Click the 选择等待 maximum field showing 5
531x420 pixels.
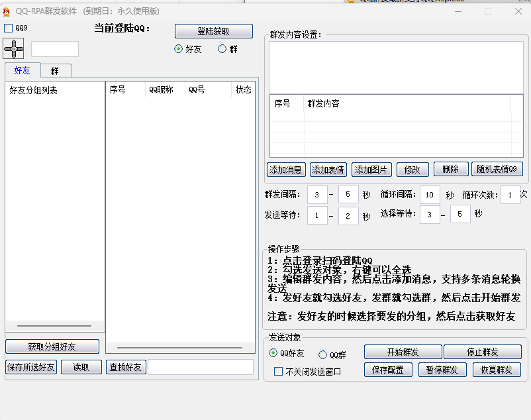pos(460,214)
